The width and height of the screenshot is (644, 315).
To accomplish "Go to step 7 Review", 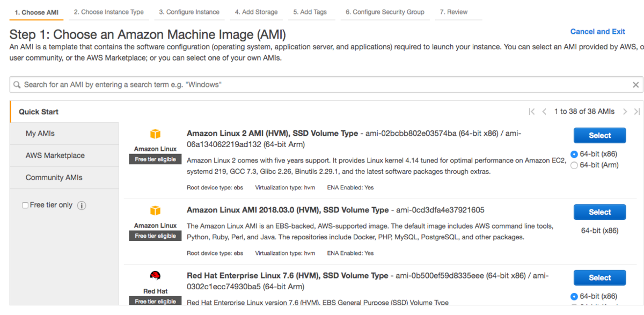I will [453, 12].
